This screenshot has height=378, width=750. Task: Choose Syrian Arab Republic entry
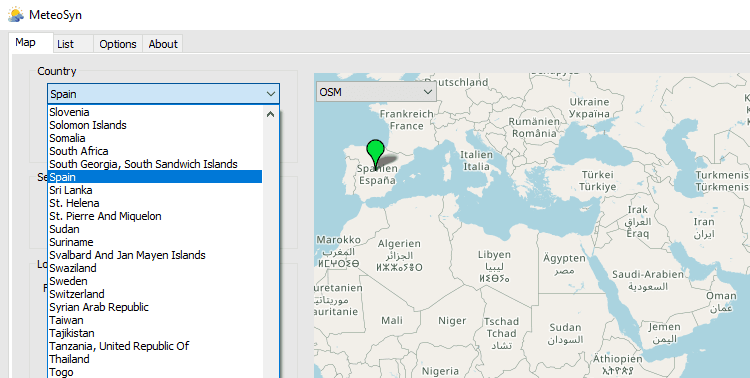[x=155, y=307]
